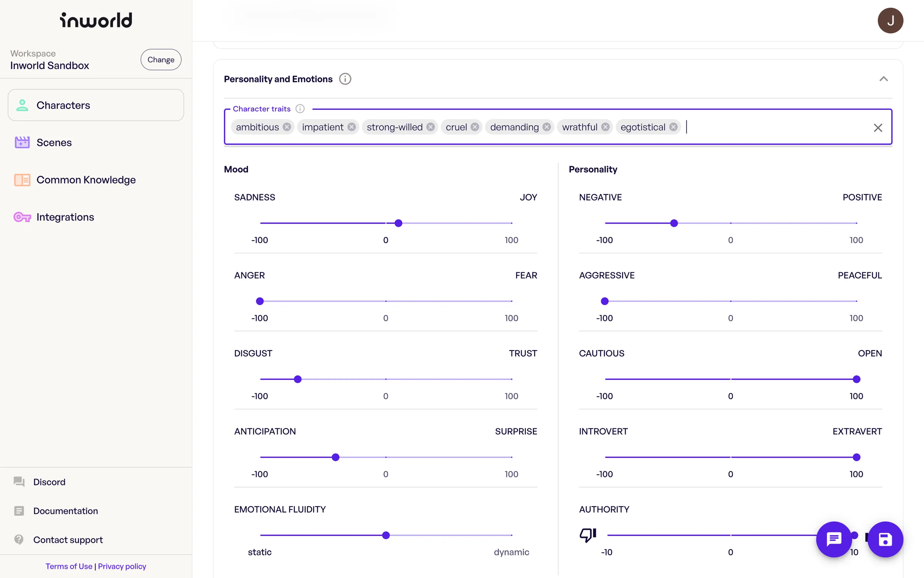The height and width of the screenshot is (578, 924).
Task: Remove the ambitious trait chip
Action: [287, 127]
